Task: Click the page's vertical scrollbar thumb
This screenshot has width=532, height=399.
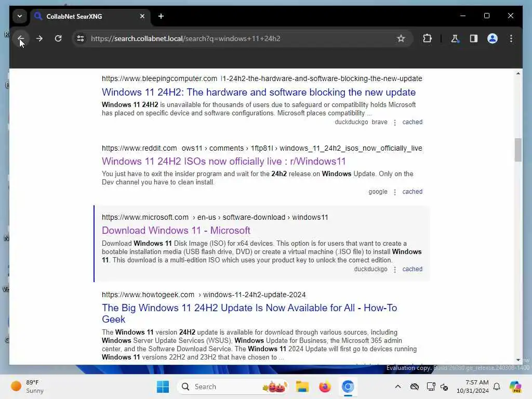Action: [x=518, y=150]
